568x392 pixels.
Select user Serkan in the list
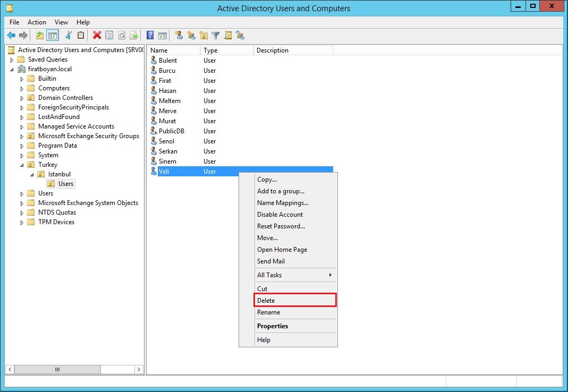(168, 151)
